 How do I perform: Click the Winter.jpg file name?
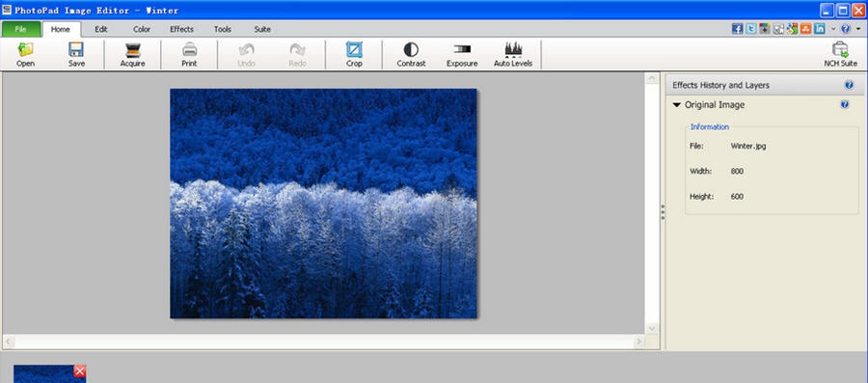pyautogui.click(x=748, y=146)
